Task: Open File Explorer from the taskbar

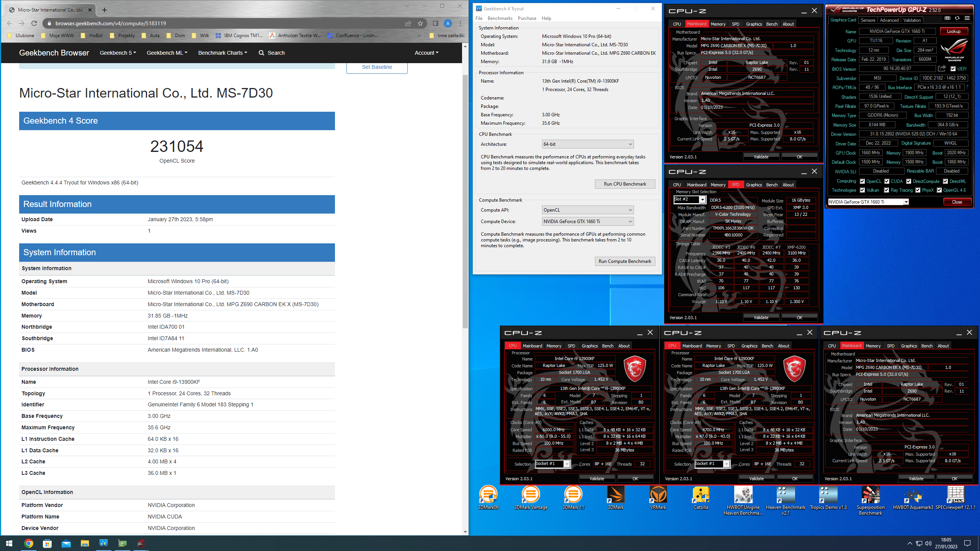Action: (x=85, y=543)
